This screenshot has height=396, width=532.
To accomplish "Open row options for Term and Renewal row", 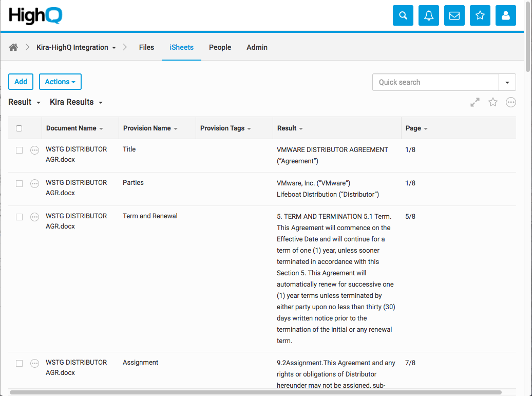I will (x=34, y=217).
